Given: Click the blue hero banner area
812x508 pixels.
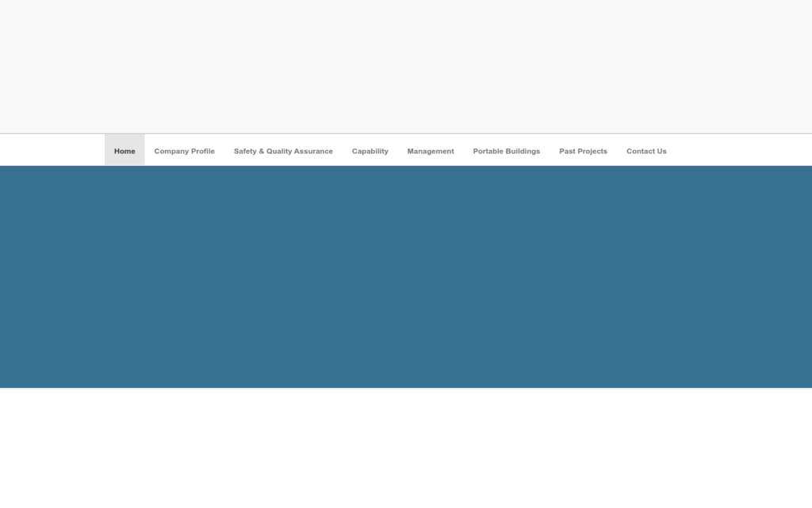Looking at the screenshot, I should click(x=406, y=276).
